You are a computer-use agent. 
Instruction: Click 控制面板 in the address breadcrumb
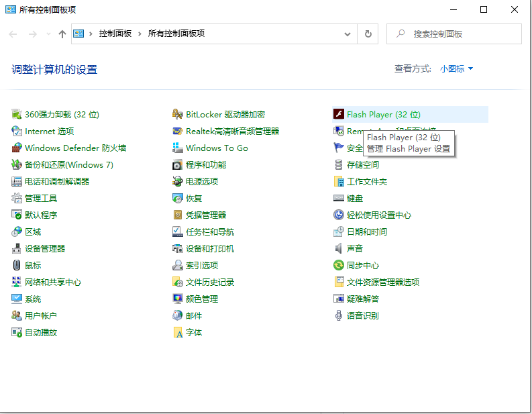click(x=115, y=34)
